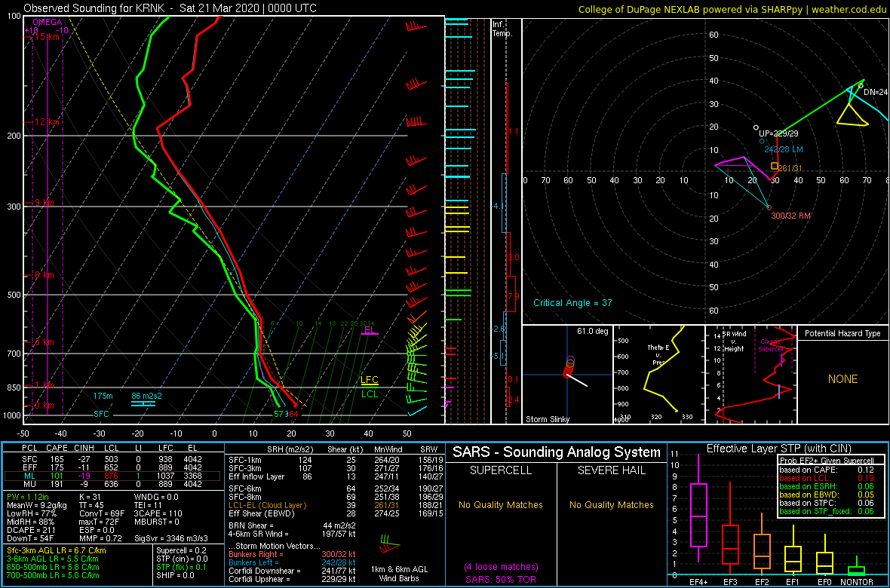This screenshot has width=890, height=588.
Task: Click the LCL-EL (Cloud Layer) row
Action: pyautogui.click(x=335, y=504)
